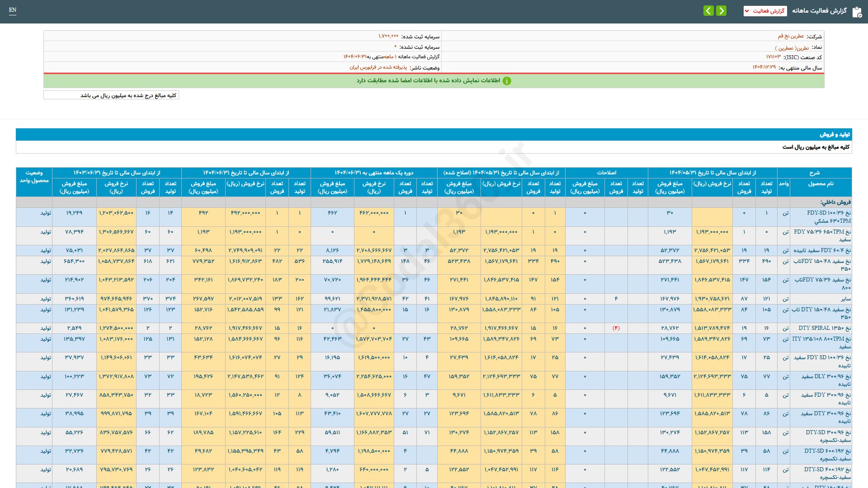Click publisher status پذیرفته شده در فرابورس ایران
Image resolution: width=868 pixels, height=488 pixels.
pyautogui.click(x=378, y=67)
